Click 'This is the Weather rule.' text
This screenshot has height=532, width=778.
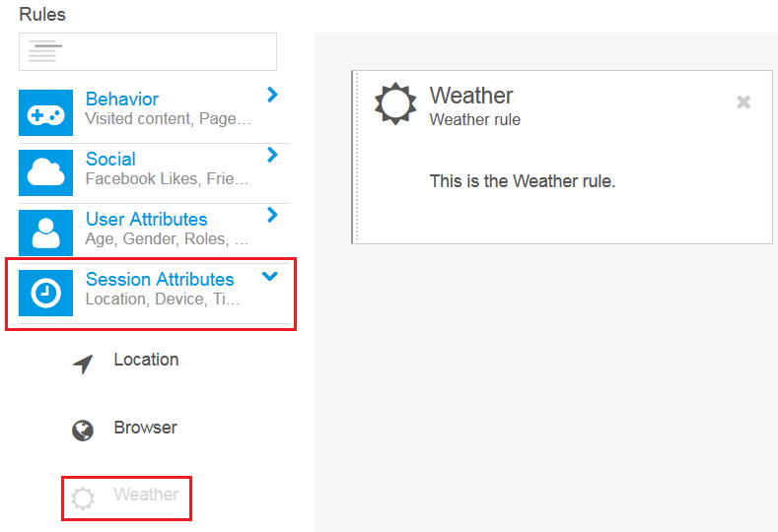523,181
